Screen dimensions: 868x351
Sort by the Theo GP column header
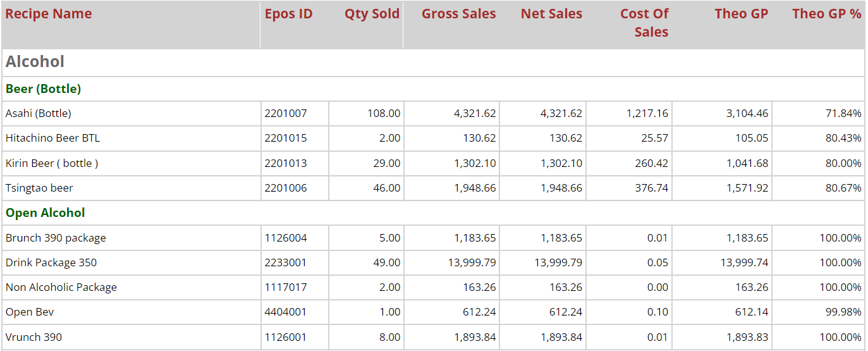(x=741, y=14)
